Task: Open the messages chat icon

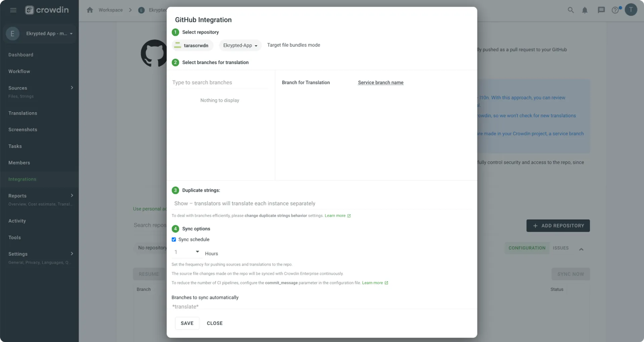Action: (x=601, y=10)
